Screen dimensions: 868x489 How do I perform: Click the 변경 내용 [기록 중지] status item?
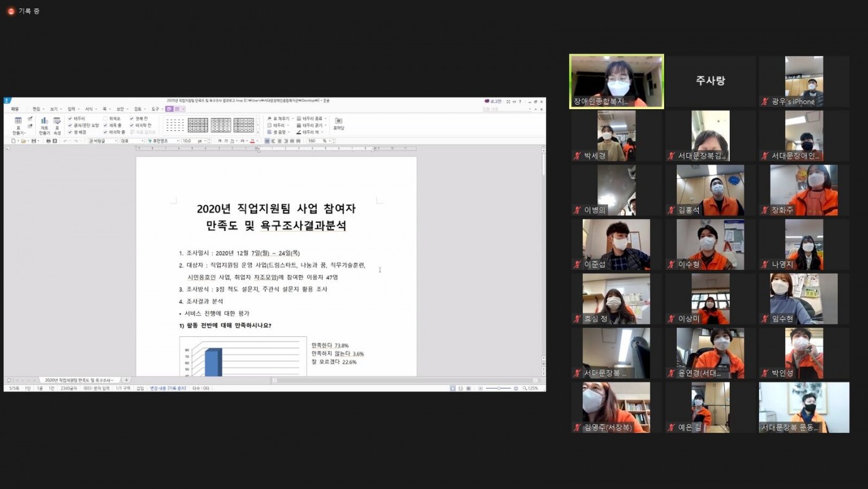click(x=169, y=388)
